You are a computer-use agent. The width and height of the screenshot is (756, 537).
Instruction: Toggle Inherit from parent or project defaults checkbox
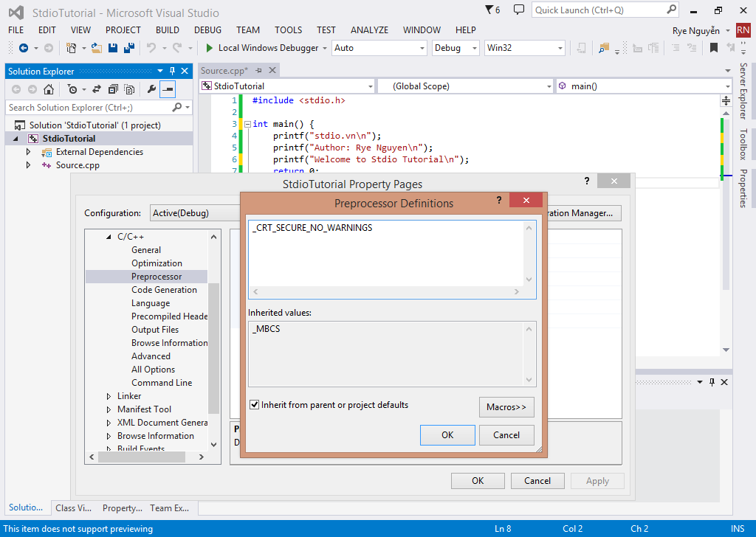(254, 404)
